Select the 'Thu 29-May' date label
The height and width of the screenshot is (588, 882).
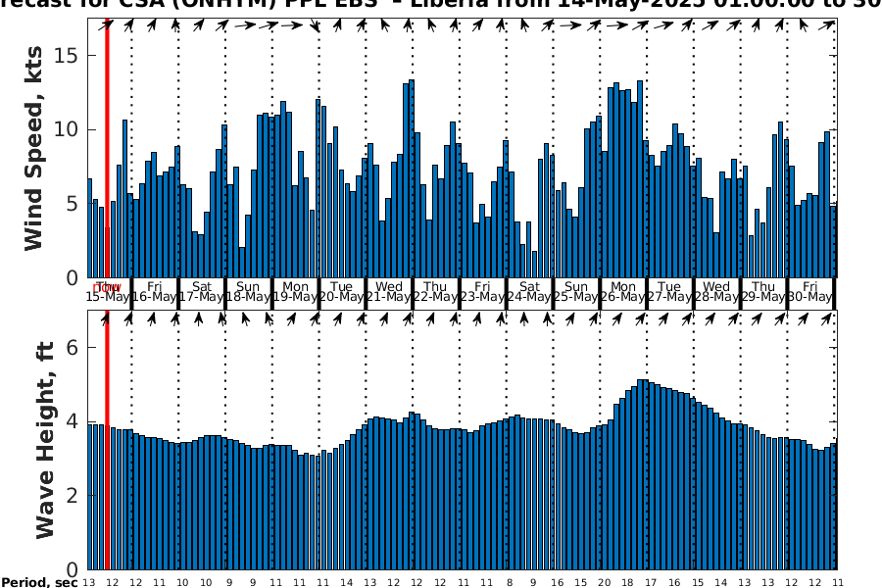[763, 291]
